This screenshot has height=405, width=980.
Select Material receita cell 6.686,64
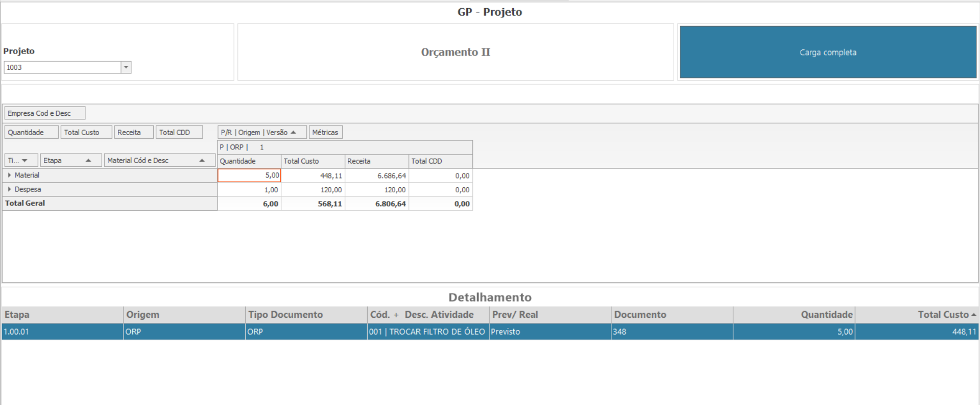pos(377,175)
